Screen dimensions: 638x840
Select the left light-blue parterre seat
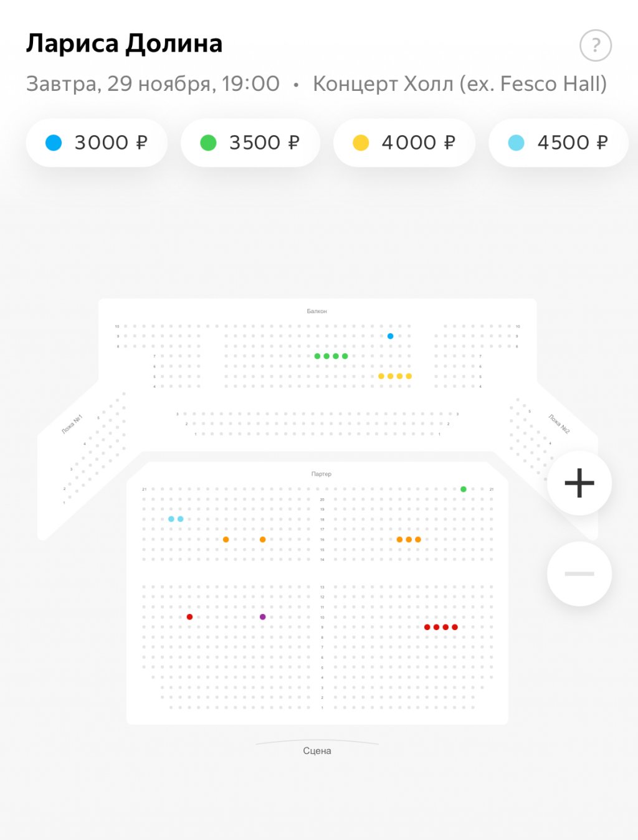click(x=171, y=519)
